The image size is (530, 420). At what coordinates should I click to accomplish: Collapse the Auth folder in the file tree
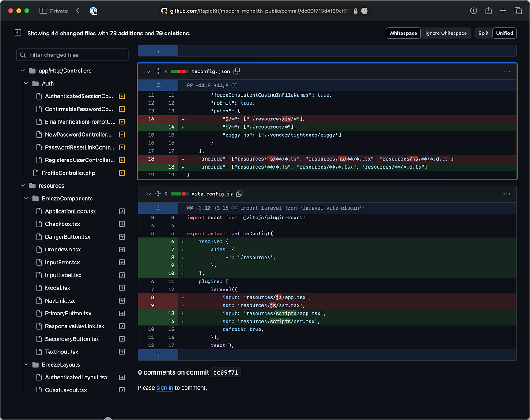tap(26, 83)
